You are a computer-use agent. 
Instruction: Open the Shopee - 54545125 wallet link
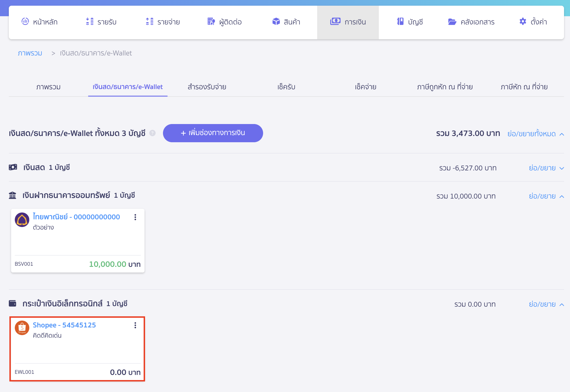pyautogui.click(x=64, y=325)
